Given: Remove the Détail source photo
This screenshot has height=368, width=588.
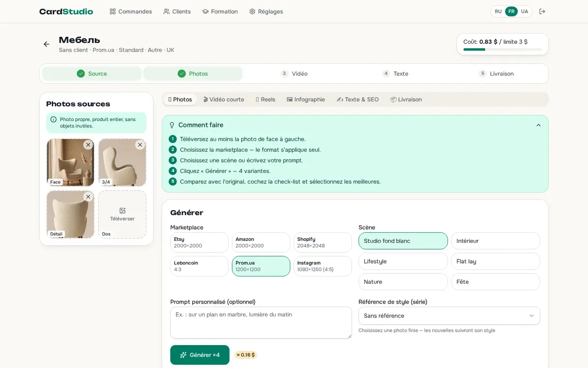Looking at the screenshot, I should (x=88, y=197).
